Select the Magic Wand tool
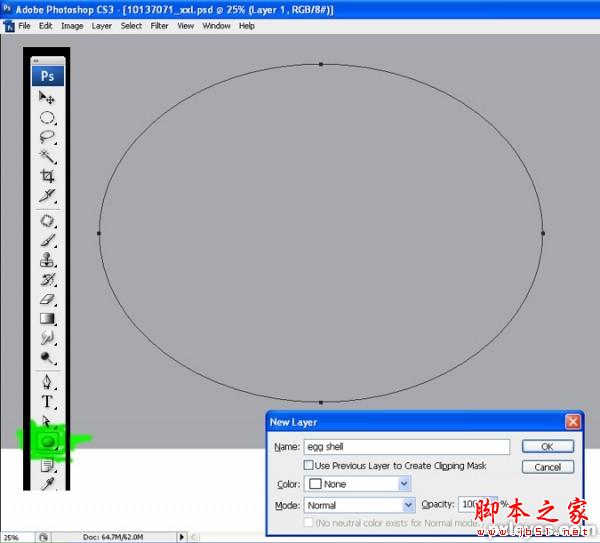This screenshot has width=600, height=543. click(47, 157)
